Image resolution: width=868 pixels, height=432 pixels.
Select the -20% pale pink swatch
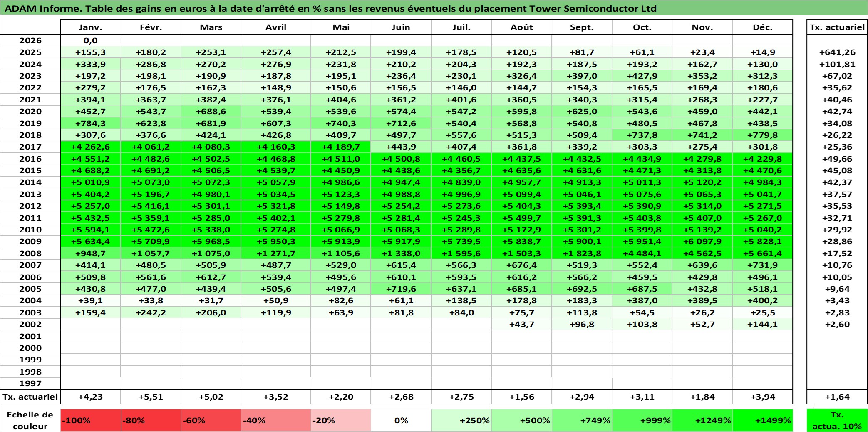tap(341, 420)
